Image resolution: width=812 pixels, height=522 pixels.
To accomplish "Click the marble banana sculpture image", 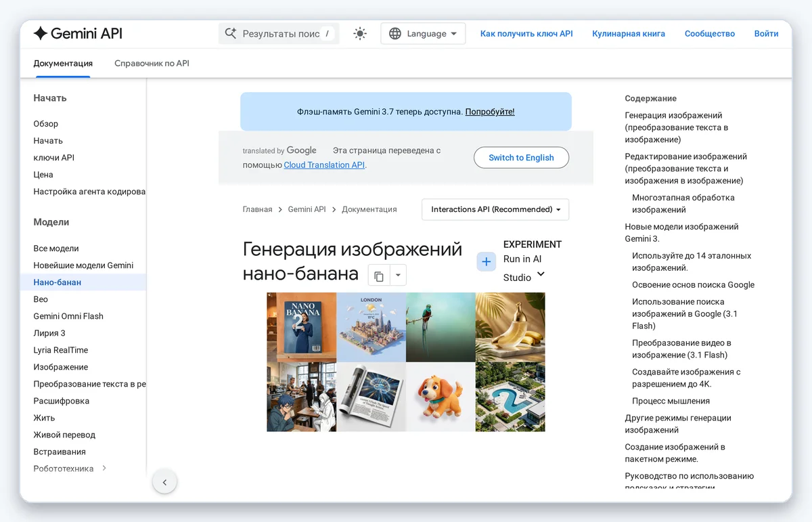I will 510,327.
